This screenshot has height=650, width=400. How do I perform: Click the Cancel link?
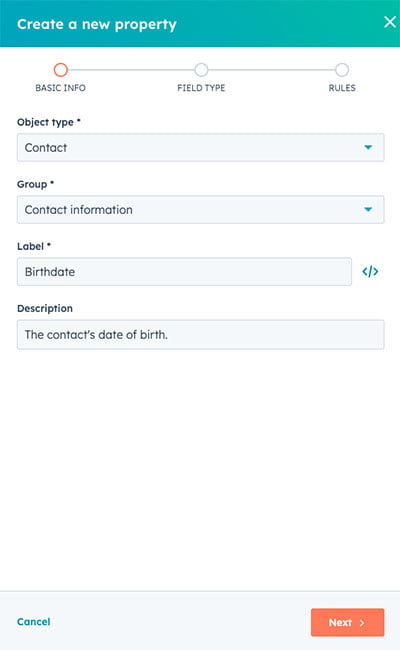tap(34, 621)
